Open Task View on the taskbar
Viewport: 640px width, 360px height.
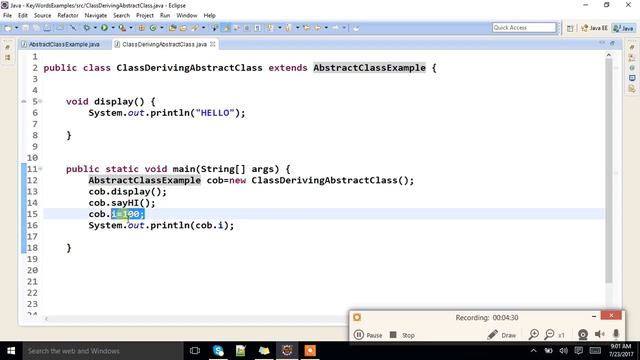195,351
